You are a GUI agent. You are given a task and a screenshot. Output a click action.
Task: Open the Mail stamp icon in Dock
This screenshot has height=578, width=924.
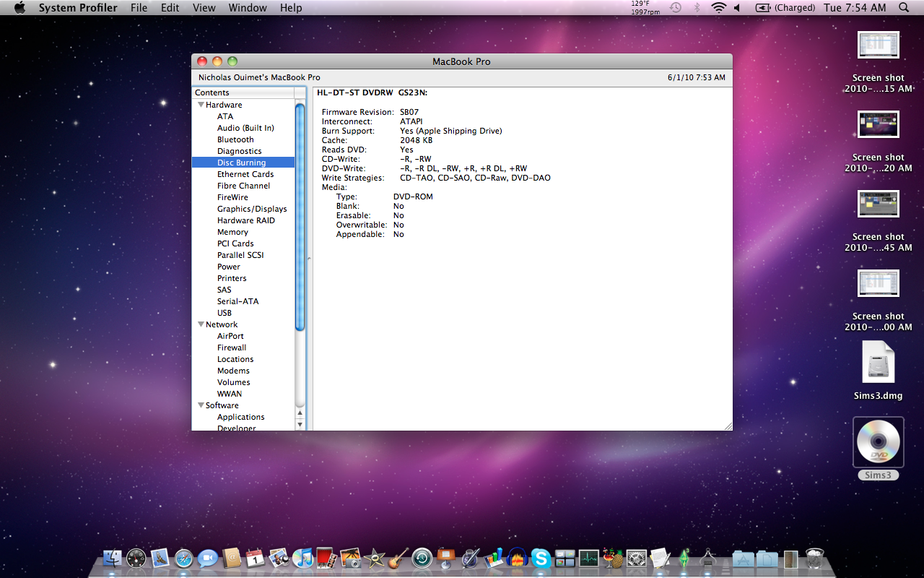point(160,558)
